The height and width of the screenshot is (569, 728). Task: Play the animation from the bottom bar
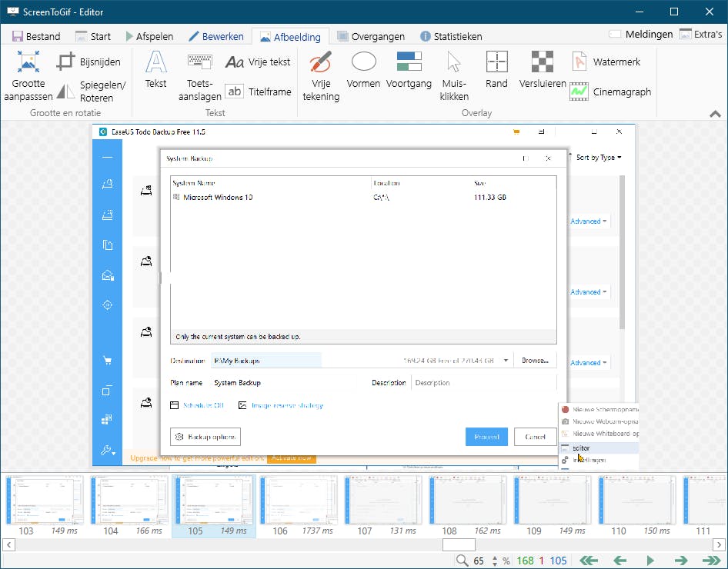point(650,561)
